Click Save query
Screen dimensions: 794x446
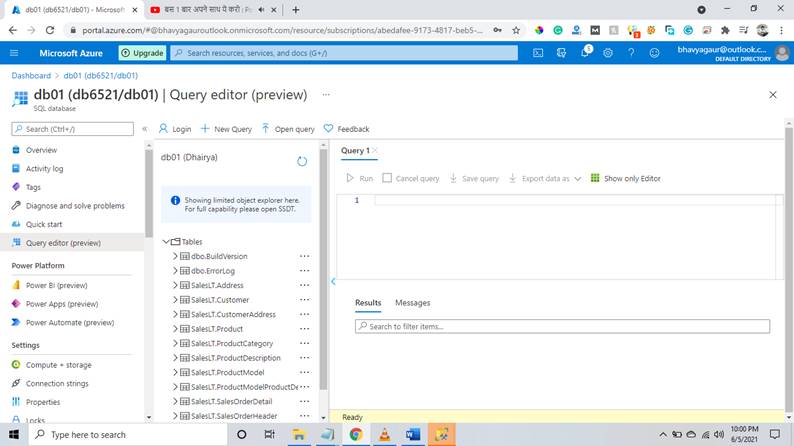click(474, 178)
